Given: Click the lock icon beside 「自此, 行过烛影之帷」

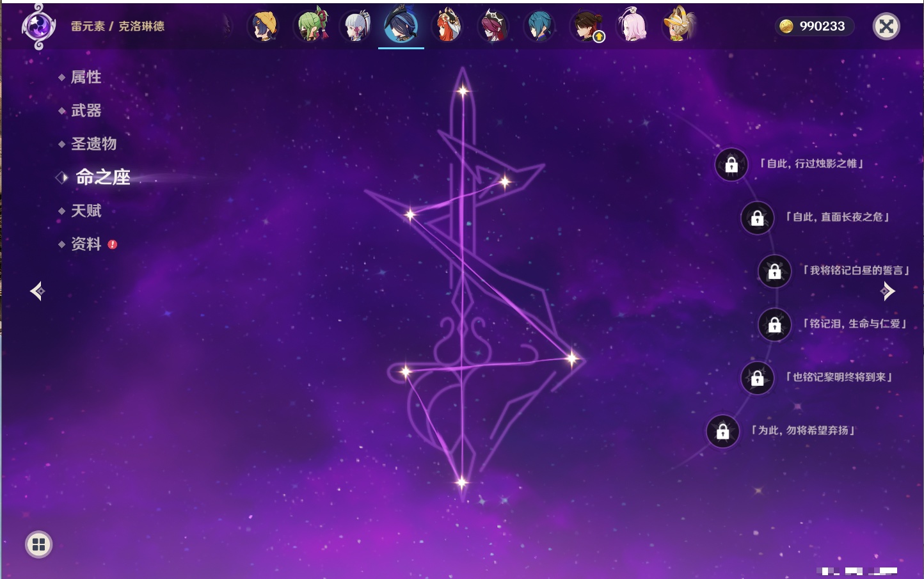Looking at the screenshot, I should point(731,165).
